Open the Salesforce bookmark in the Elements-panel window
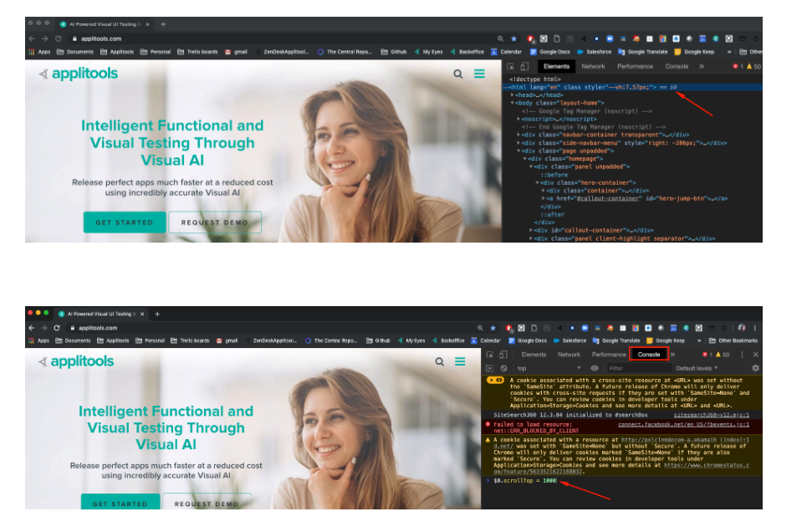Screen dimensions: 807x532 pos(595,52)
